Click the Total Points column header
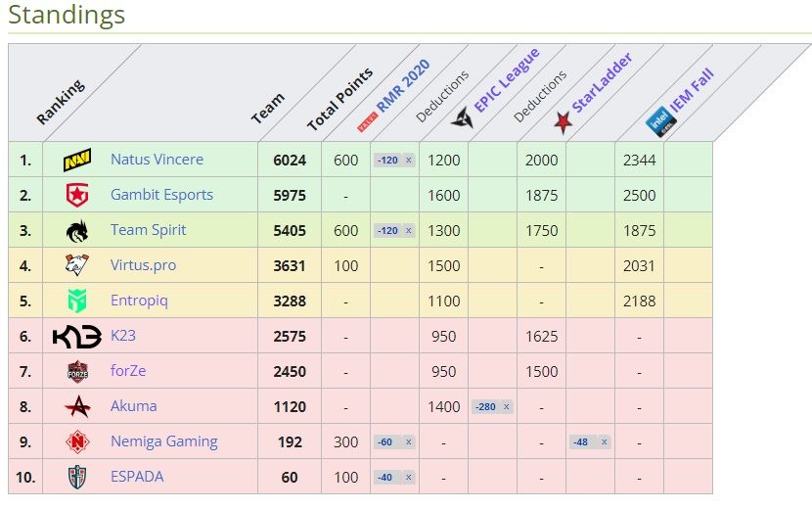Screen dimensions: 812x510 pos(339,99)
